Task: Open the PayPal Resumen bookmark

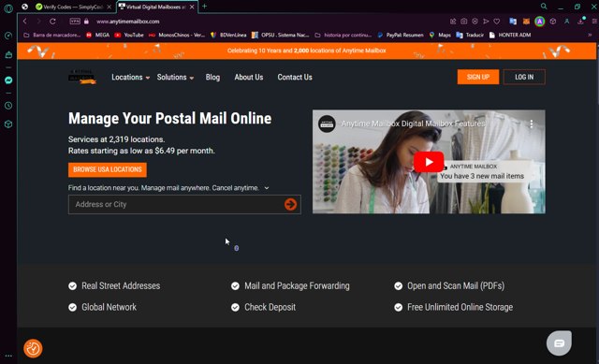Action: pos(400,35)
